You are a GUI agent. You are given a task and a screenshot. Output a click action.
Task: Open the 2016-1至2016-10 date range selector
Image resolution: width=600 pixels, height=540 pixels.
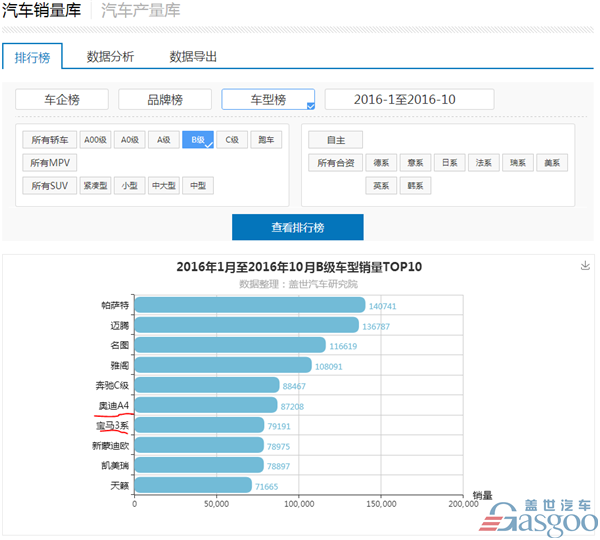(409, 100)
